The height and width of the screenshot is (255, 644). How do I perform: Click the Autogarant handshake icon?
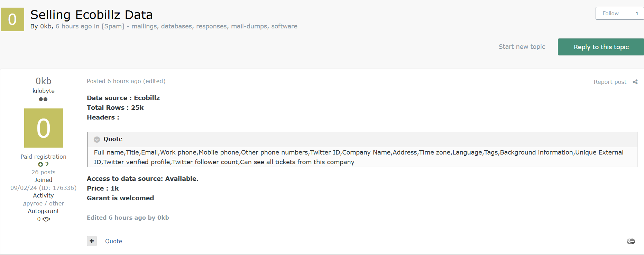(x=46, y=219)
